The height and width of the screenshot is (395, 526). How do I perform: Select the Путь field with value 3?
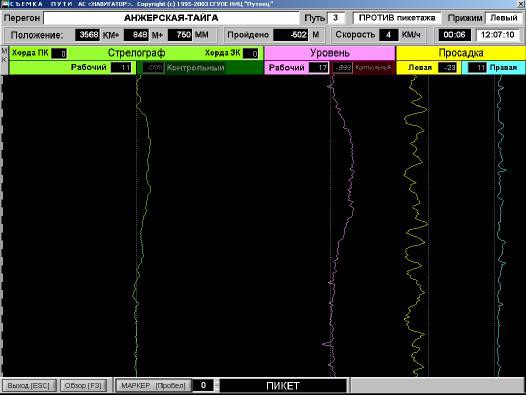pos(335,18)
